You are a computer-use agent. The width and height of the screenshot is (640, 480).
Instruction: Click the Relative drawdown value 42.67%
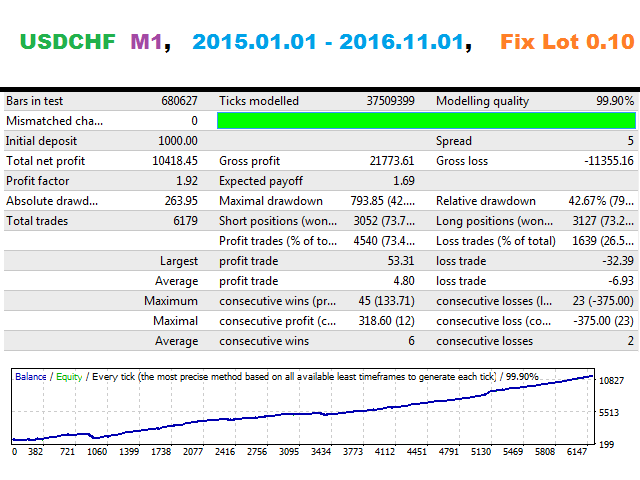[x=601, y=201]
